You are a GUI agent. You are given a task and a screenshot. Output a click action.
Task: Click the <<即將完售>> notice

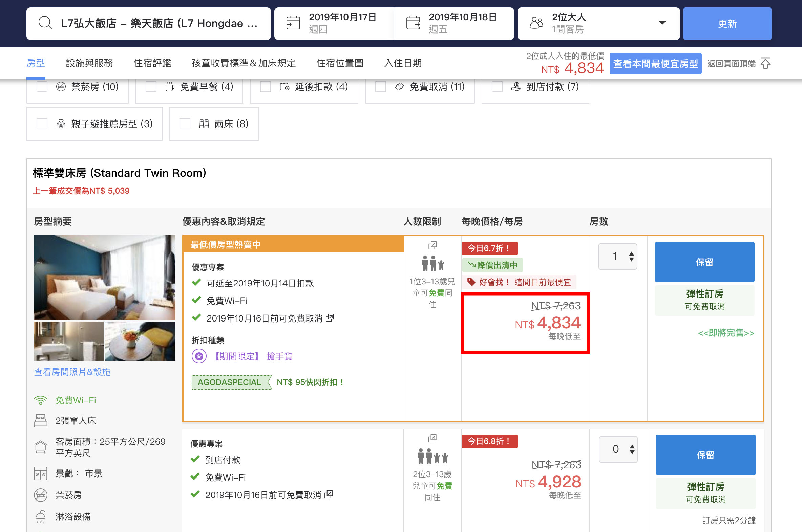tap(726, 333)
